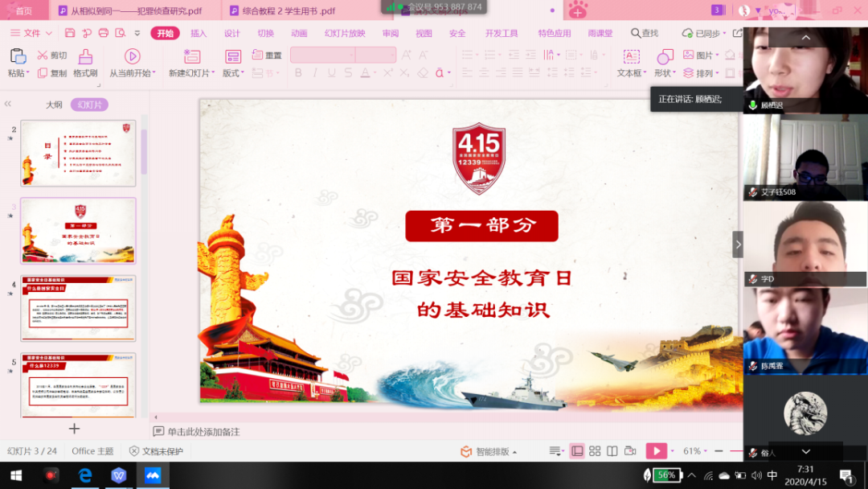This screenshot has height=489, width=868.
Task: Toggle Bold formatting
Action: (298, 73)
